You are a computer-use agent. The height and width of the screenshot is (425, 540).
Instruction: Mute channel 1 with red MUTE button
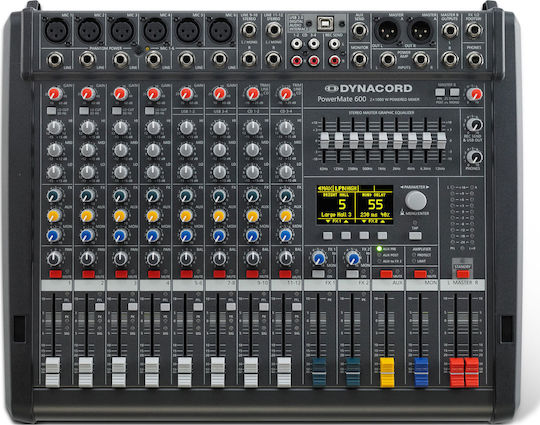click(x=55, y=274)
